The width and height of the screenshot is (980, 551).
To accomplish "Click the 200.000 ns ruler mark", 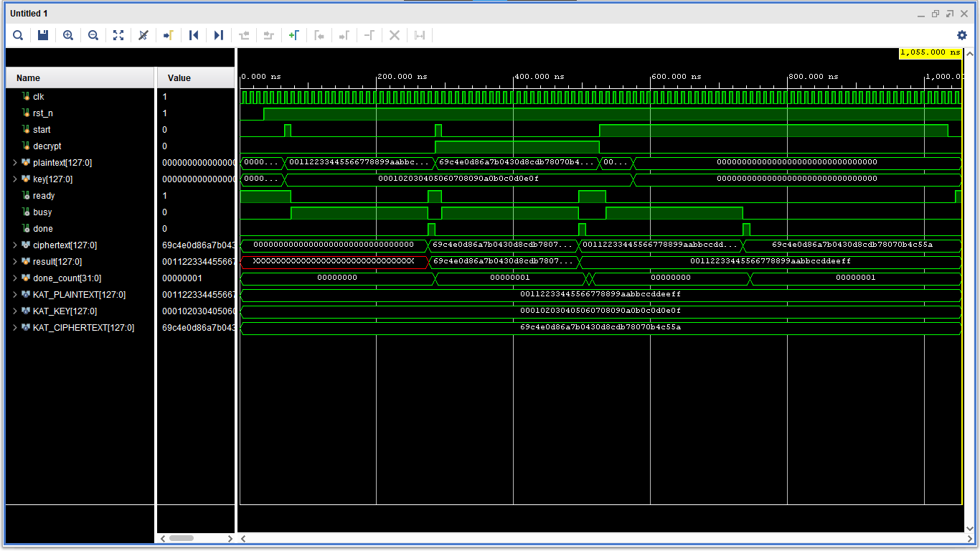I will (402, 76).
